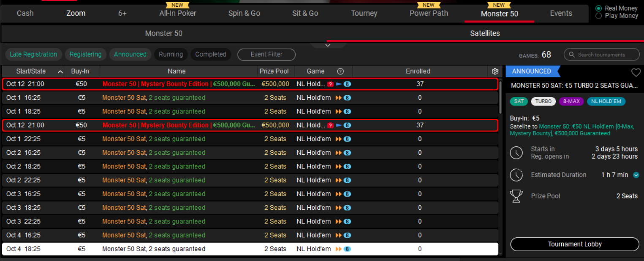644x261 pixels.
Task: Select the Play Money radio button
Action: pos(598,16)
